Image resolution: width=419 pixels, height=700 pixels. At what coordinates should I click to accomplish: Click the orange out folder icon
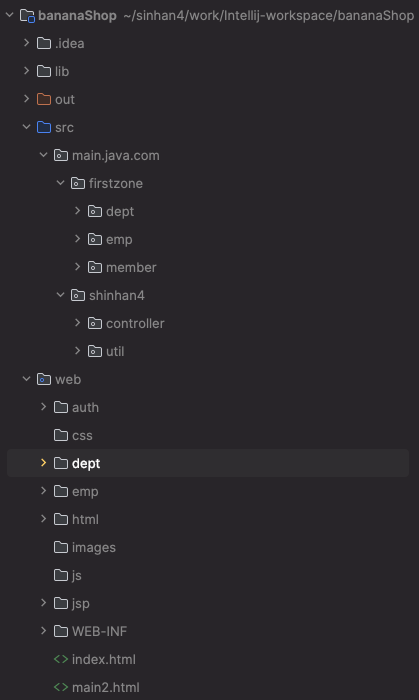click(44, 99)
